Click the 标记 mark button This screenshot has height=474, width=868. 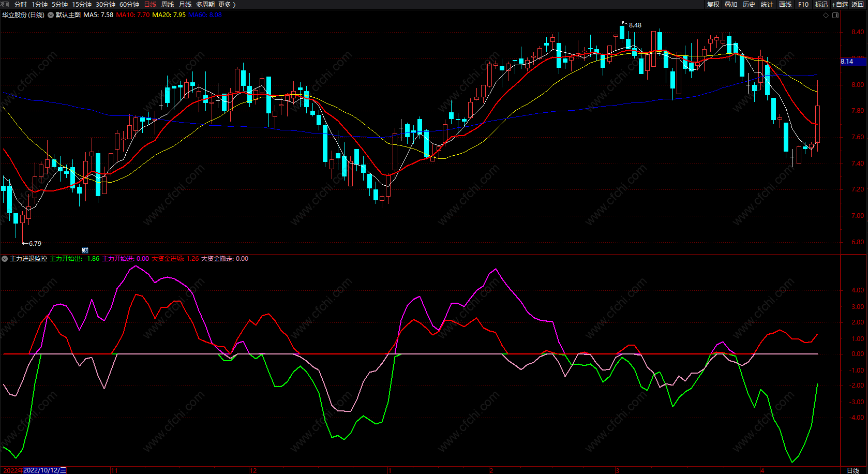821,5
